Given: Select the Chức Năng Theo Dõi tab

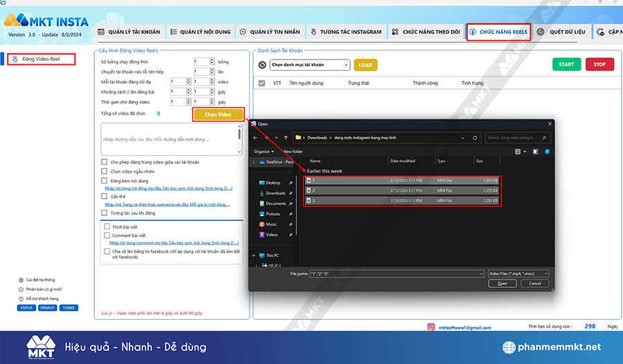Looking at the screenshot, I should click(426, 32).
